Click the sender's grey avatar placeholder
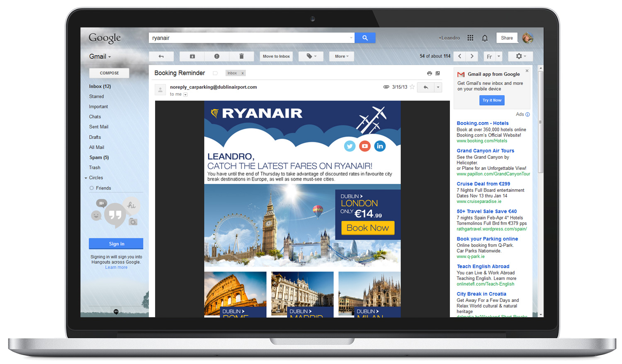The image size is (622, 364). click(160, 89)
